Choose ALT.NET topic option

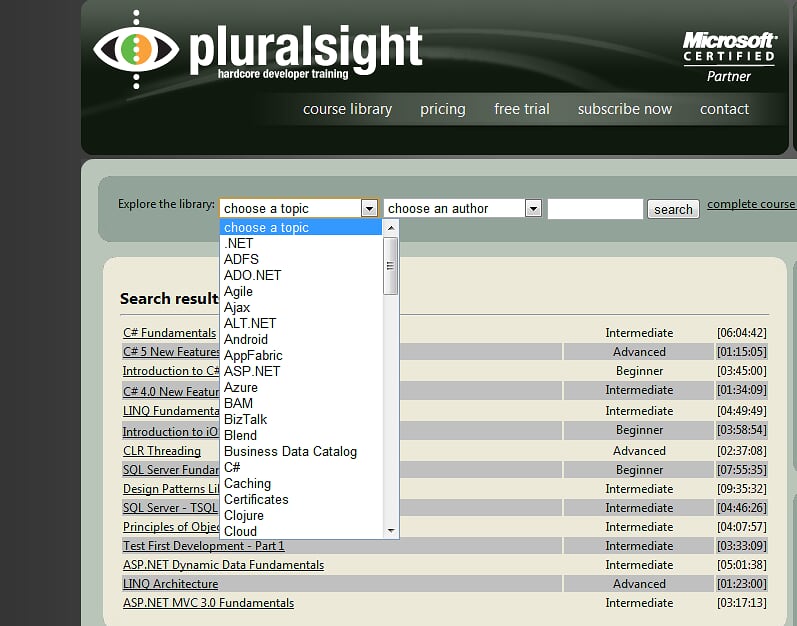point(300,323)
